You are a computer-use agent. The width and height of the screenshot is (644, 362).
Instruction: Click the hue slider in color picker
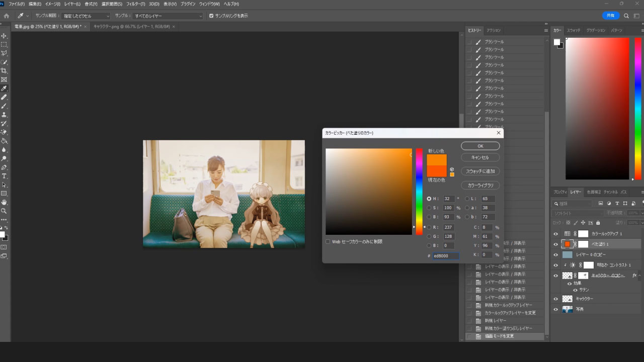419,192
